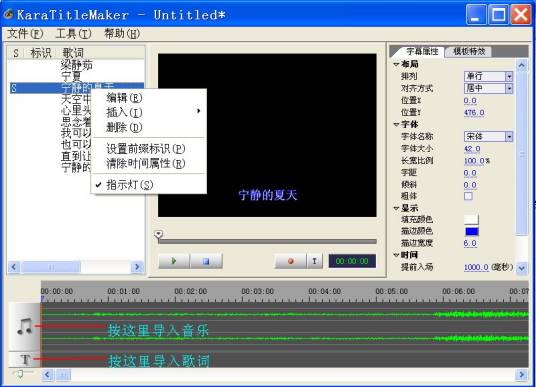Viewport: 536px width, 387px height.
Task: Click the 填充颜色 white color swatch
Action: 471,219
